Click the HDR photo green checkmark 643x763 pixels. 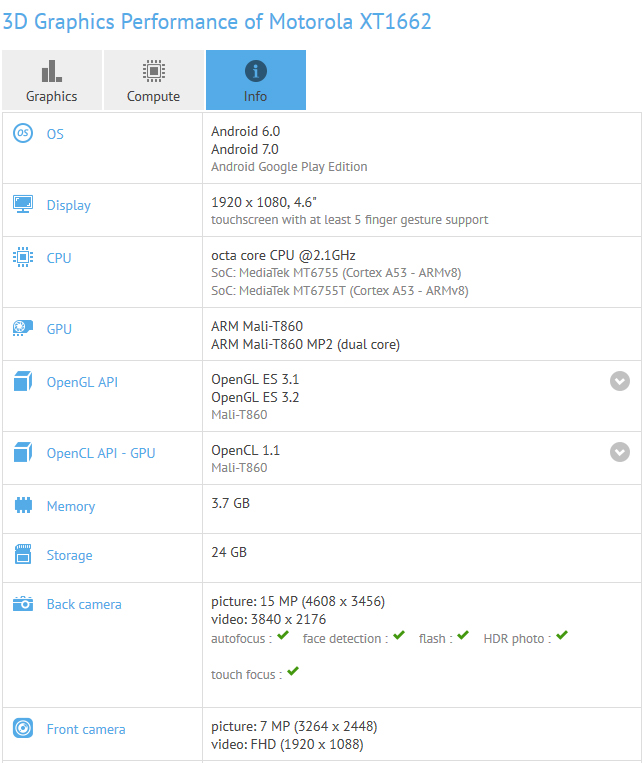(562, 636)
